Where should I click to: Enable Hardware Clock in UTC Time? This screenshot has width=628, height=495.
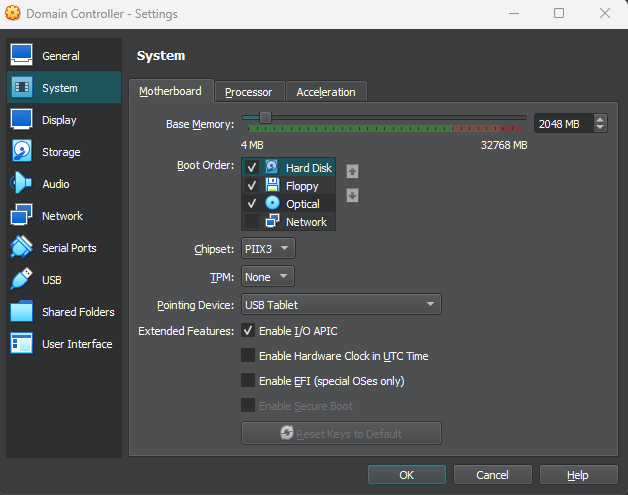(248, 356)
